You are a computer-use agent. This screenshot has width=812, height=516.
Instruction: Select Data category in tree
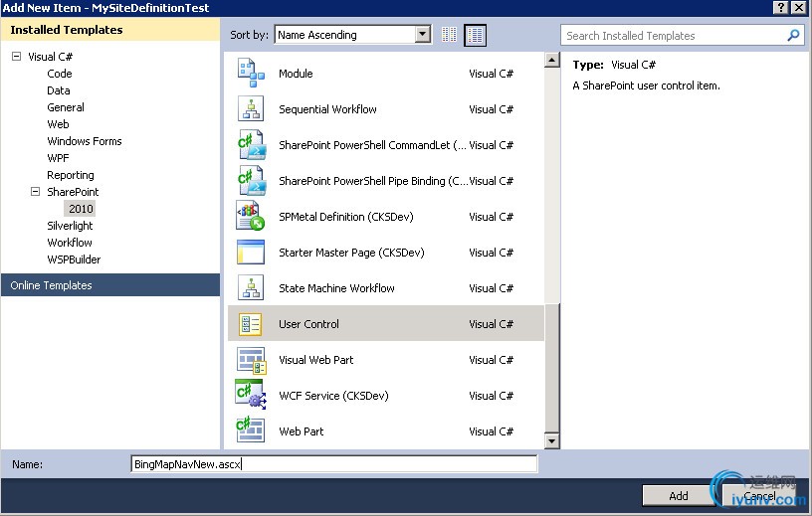click(x=59, y=90)
